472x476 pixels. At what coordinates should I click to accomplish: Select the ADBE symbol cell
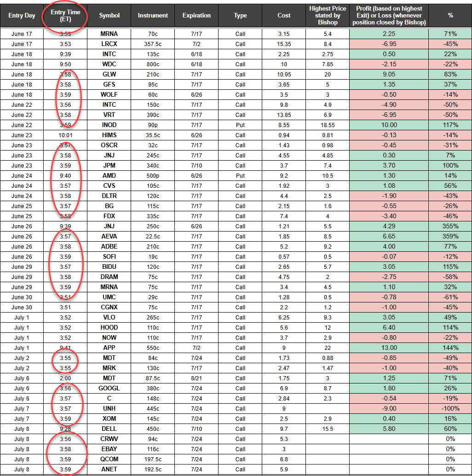(x=109, y=246)
